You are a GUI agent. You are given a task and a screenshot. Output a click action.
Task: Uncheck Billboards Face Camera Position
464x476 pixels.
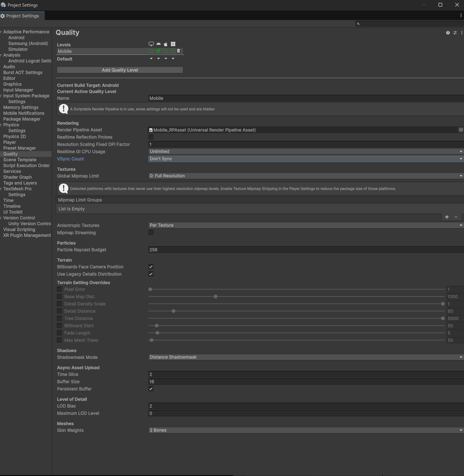[151, 267]
